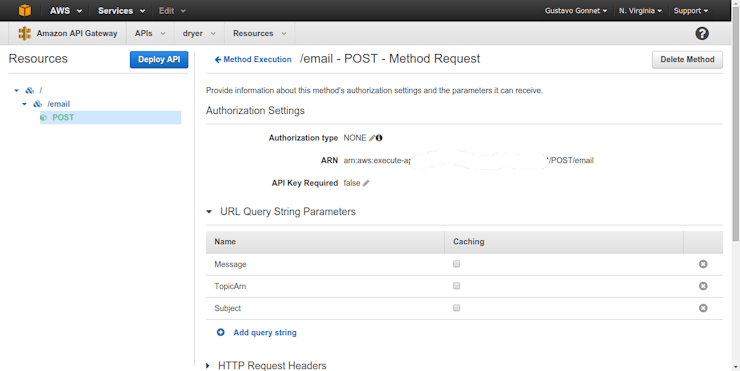The width and height of the screenshot is (740, 371).
Task: Click the root resource icon
Action: pyautogui.click(x=30, y=90)
